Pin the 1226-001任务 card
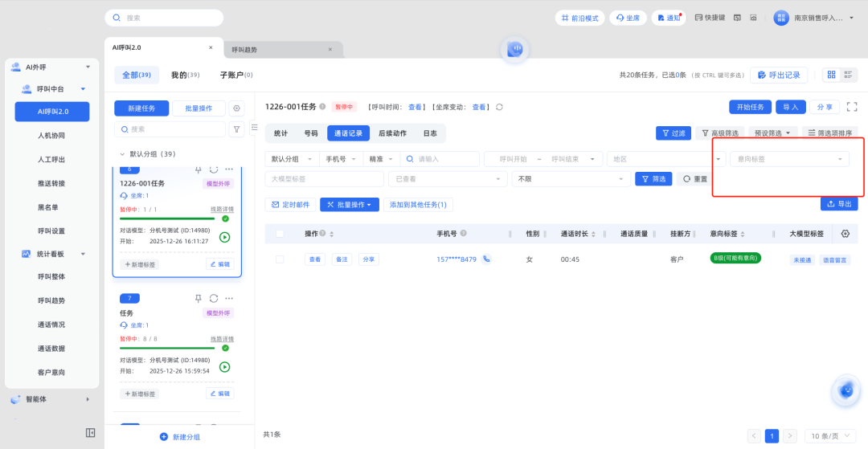Screen dimensions: 868x449 199,169
